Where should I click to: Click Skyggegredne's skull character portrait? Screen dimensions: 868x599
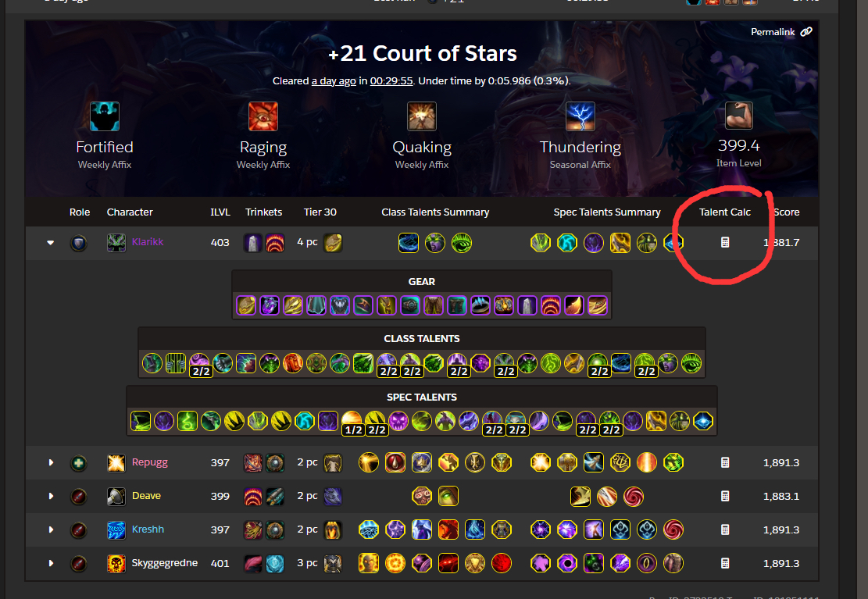(x=116, y=564)
